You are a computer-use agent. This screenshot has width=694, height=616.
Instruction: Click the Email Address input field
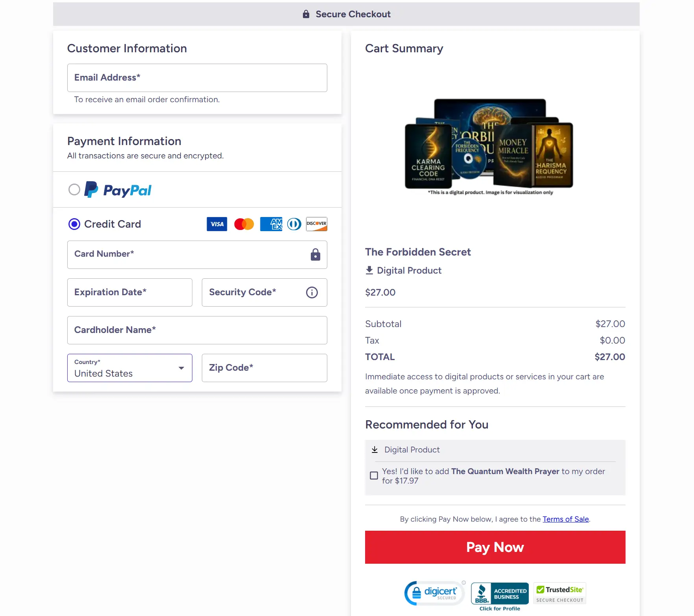point(197,78)
